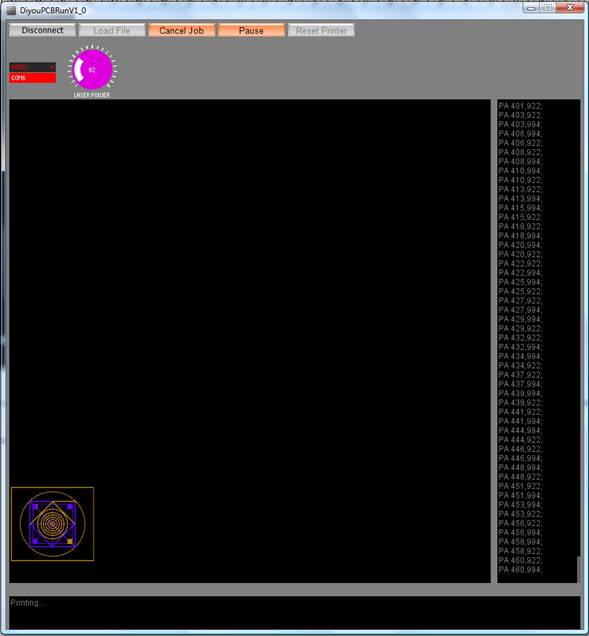Click the command list scrollbar handle
589x636 pixels.
579,569
